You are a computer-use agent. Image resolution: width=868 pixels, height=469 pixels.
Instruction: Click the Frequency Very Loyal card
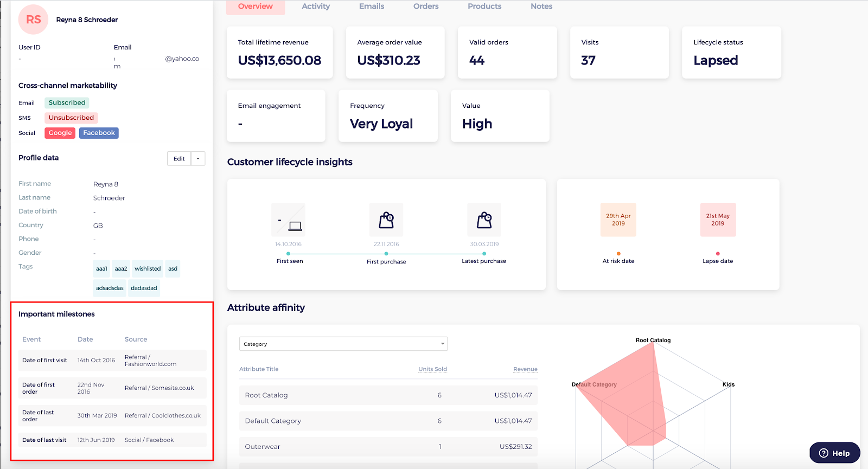388,116
